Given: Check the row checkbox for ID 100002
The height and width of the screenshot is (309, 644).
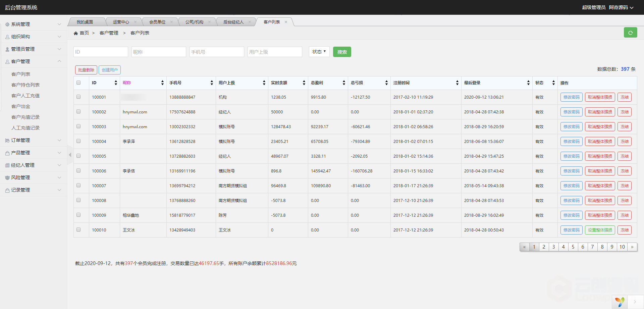Looking at the screenshot, I should click(x=78, y=111).
